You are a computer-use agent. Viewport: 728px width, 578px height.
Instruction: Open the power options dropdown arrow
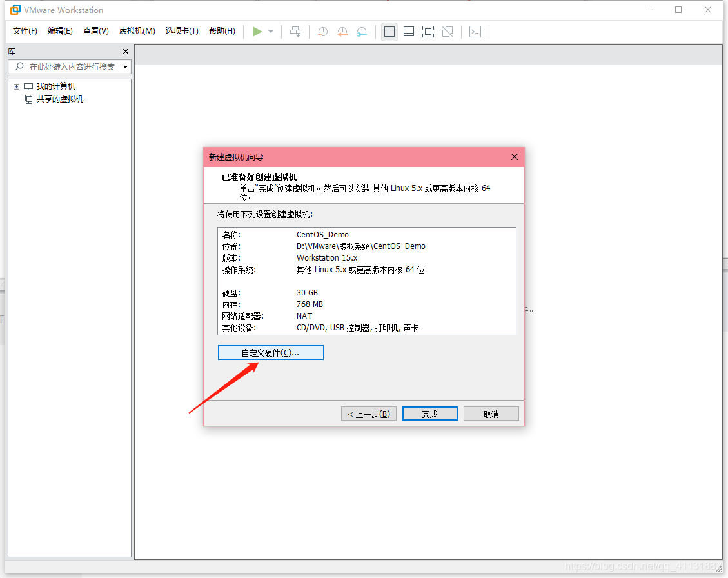271,32
